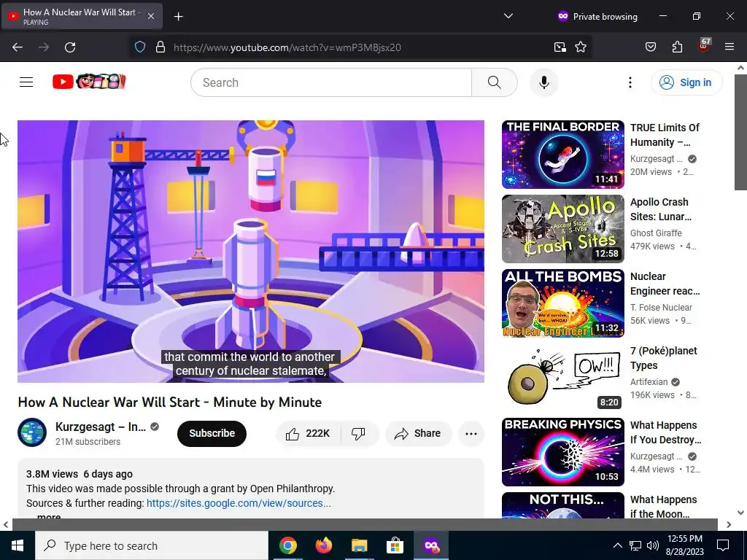Screen dimensions: 747x560
Task: Open the Windows notification center
Action: (723, 545)
